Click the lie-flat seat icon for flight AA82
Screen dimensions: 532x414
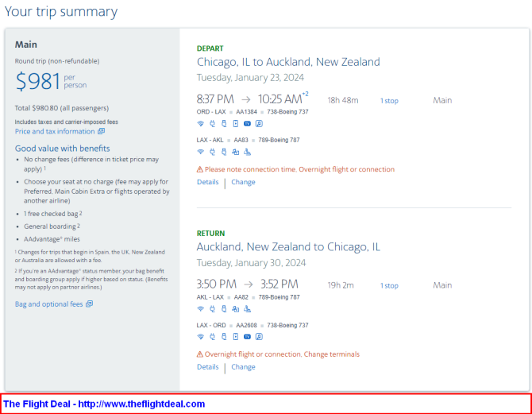pyautogui.click(x=247, y=309)
